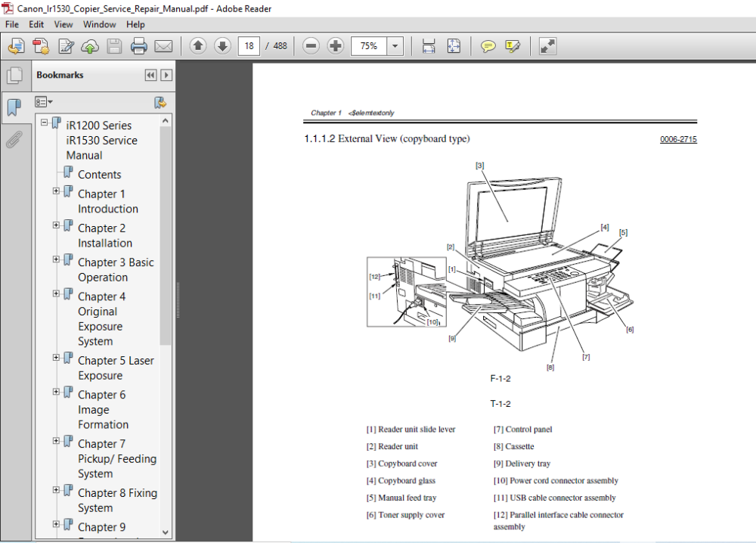
Task: Click the Edit/Sign document toolbar icon
Action: [66, 46]
